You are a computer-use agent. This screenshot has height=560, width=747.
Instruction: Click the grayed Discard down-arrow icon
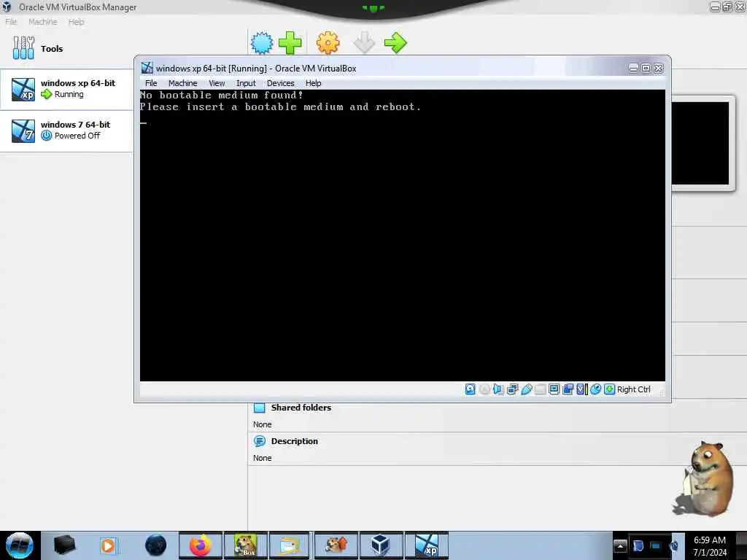(364, 43)
